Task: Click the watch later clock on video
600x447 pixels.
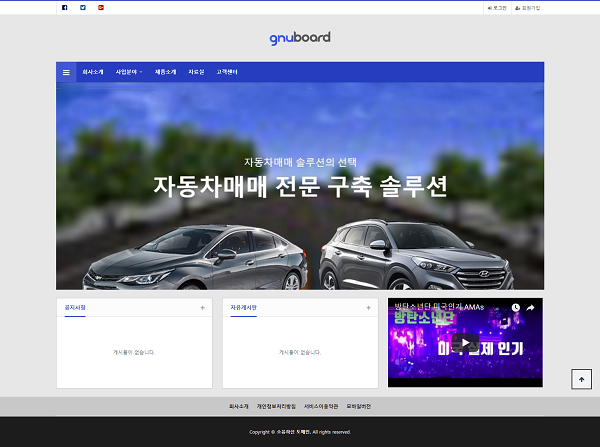Action: (x=516, y=308)
